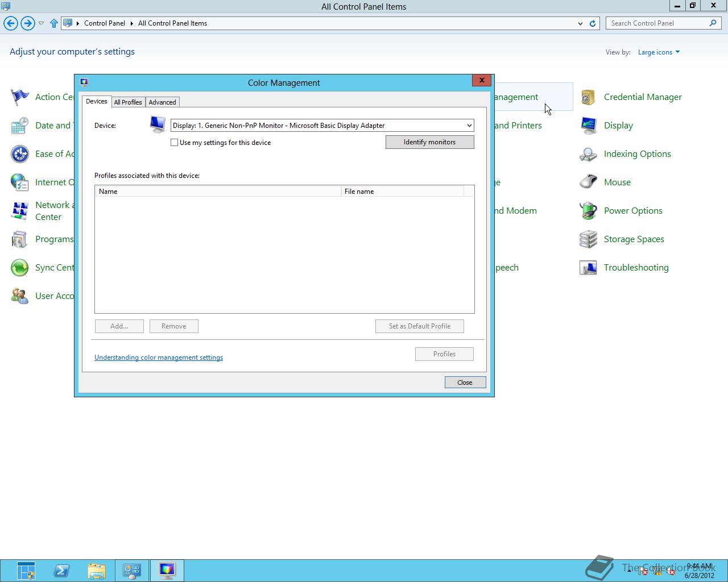
Task: Expand the Device selection dropdown
Action: tap(469, 126)
